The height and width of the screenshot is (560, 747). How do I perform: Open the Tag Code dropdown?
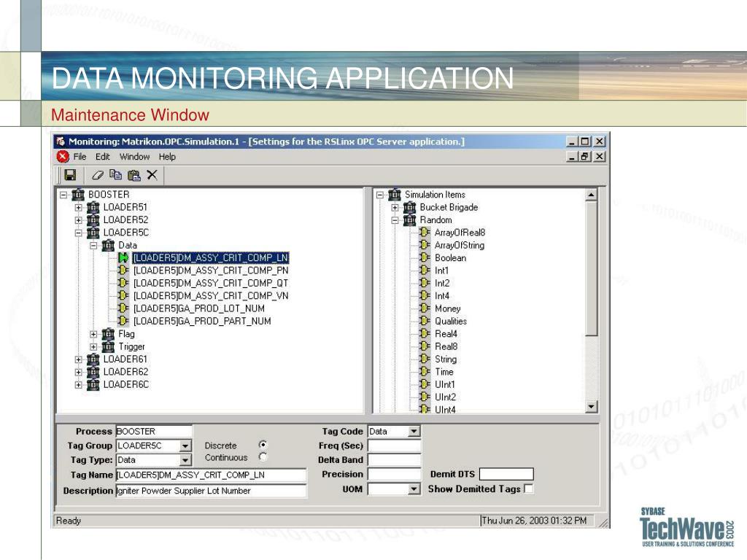[414, 432]
